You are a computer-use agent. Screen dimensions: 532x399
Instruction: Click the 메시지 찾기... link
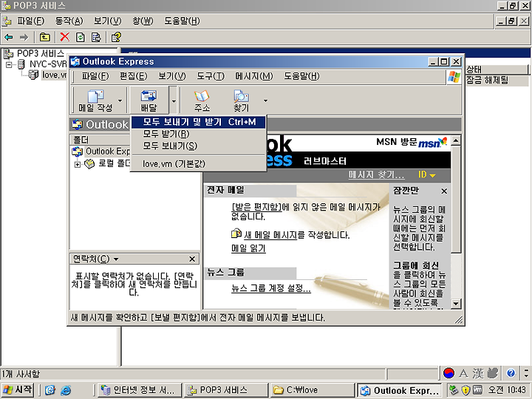[376, 174]
